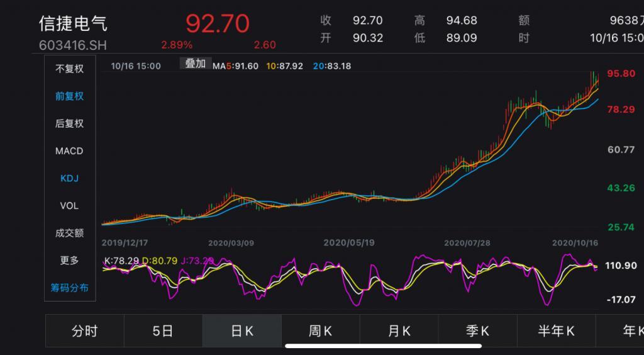Toggle 筹码分布 chip distribution view
The height and width of the screenshot is (355, 644).
pos(69,288)
